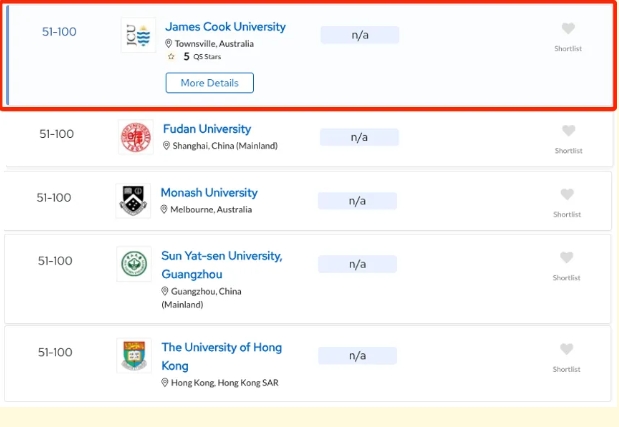This screenshot has width=619, height=427.
Task: Click the n/a score badge for Fudan
Action: [x=359, y=137]
